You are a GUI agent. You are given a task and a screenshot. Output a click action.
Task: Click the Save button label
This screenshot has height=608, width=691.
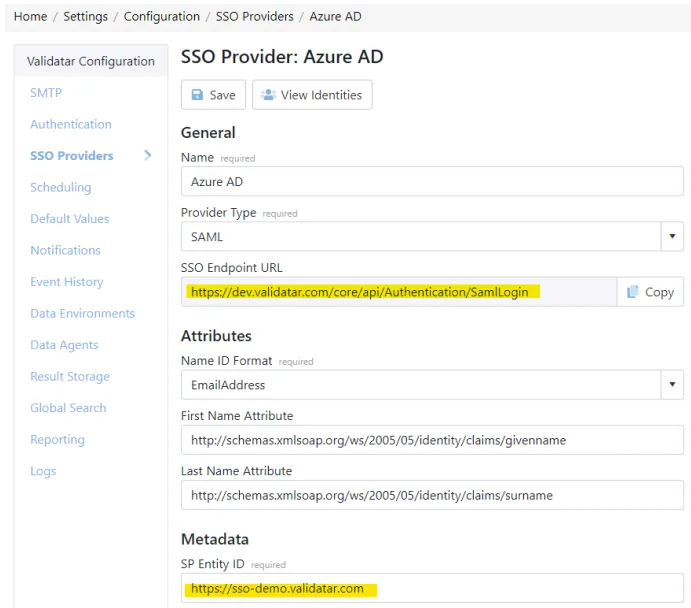point(223,95)
